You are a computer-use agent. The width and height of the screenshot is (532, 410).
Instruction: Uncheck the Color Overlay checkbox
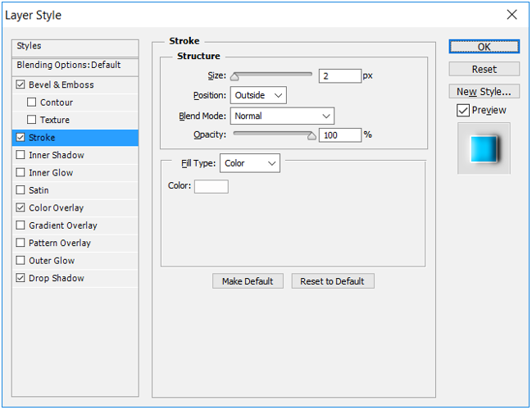pos(20,207)
